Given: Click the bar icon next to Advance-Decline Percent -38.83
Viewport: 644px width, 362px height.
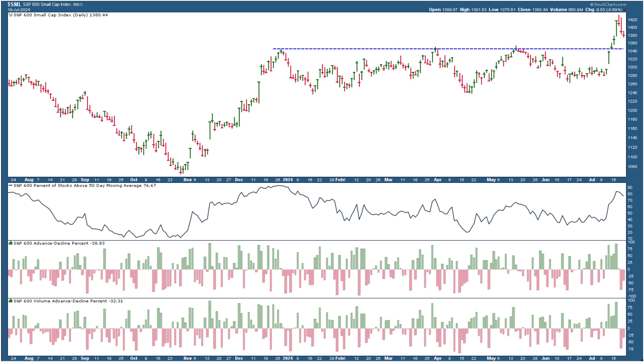Looking at the screenshot, I should pos(10,243).
